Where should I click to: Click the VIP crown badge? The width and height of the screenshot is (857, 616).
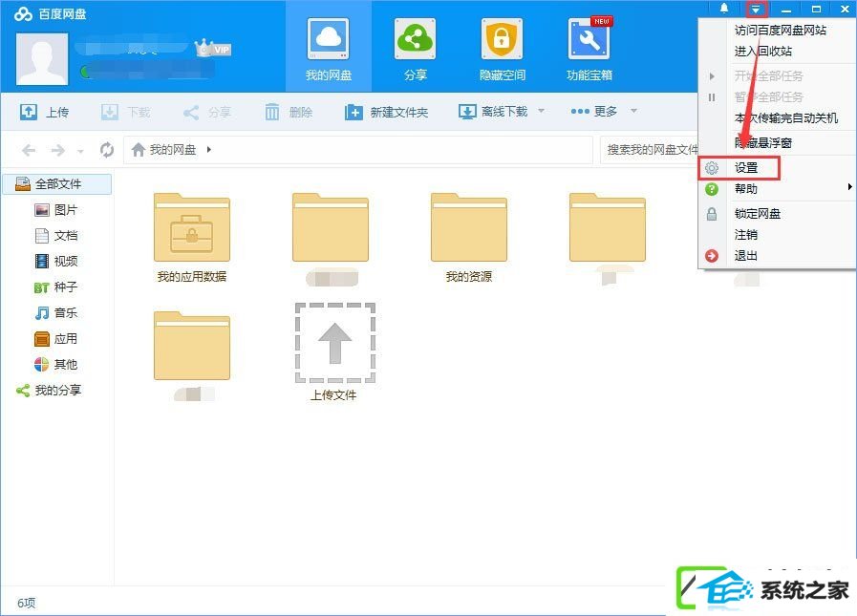click(x=213, y=48)
